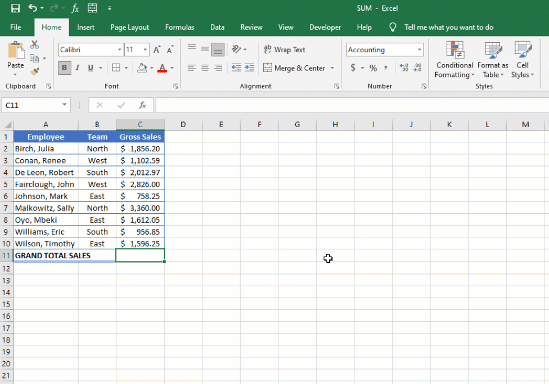Open the File tab

click(16, 27)
